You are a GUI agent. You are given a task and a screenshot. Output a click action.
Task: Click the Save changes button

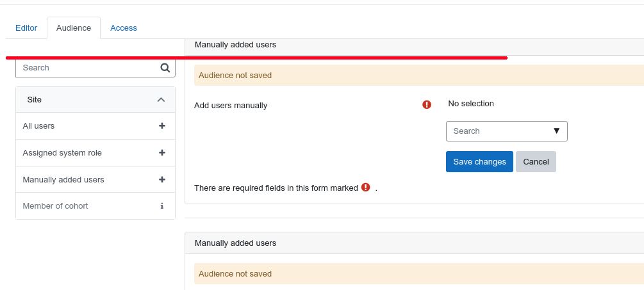coord(479,161)
